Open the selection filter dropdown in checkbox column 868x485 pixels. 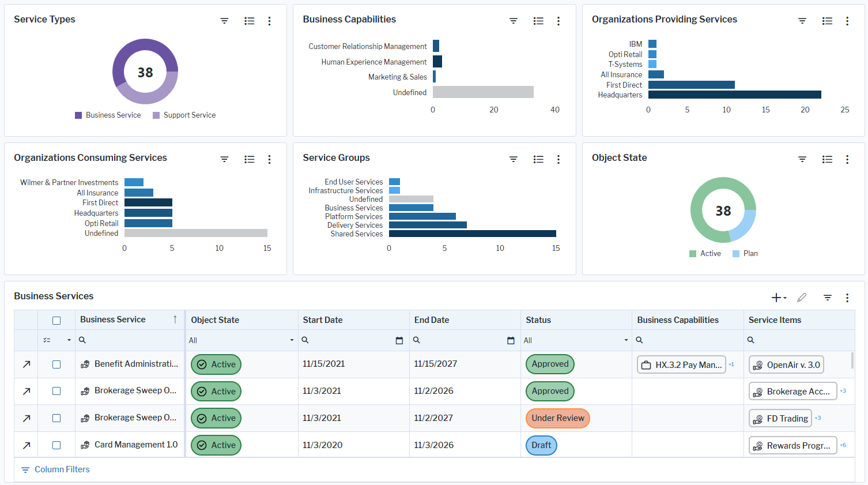[69, 340]
